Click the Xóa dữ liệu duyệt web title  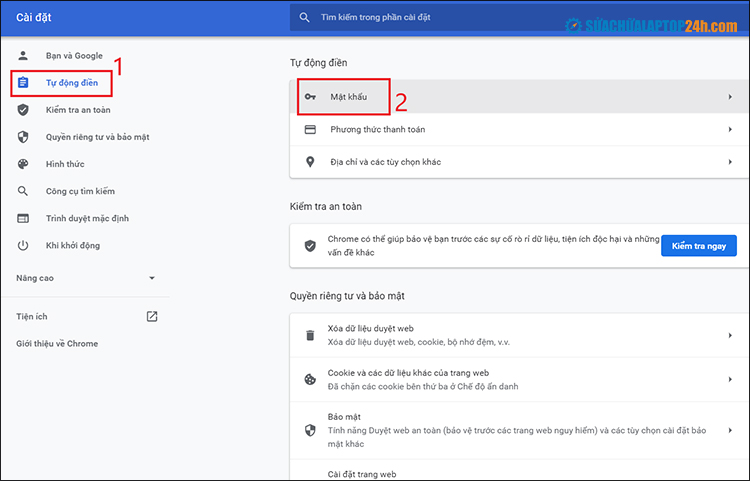tap(371, 328)
